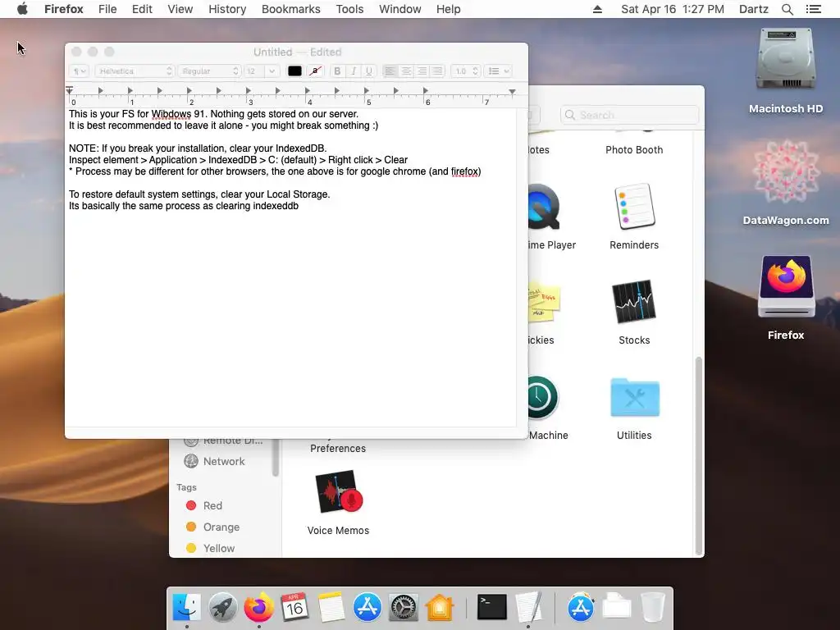This screenshot has height=630, width=840.
Task: Align text right in TextEdit
Action: click(422, 71)
